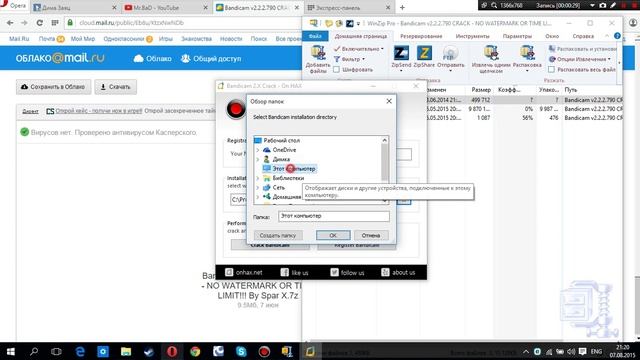Open WinZip Включительно dropdown
This screenshot has width=640, height=360.
(x=359, y=49)
